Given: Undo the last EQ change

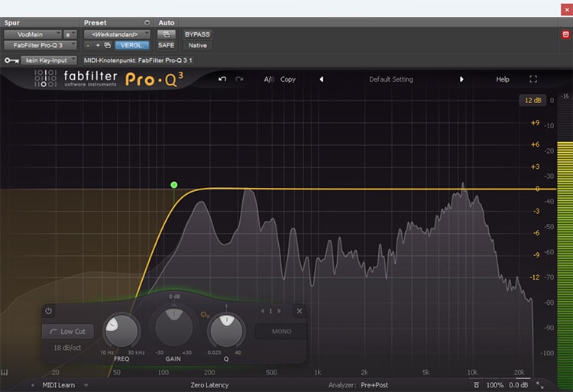Looking at the screenshot, I should [222, 79].
